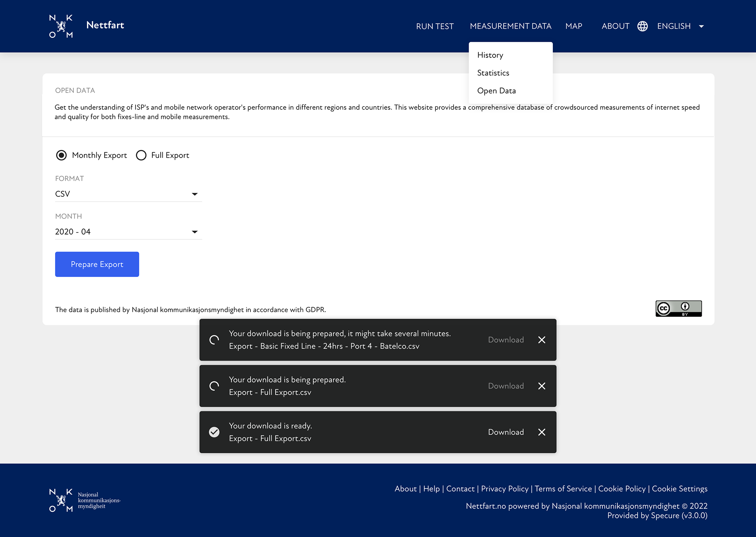
Task: Select the Full Export radio button
Action: pyautogui.click(x=141, y=155)
